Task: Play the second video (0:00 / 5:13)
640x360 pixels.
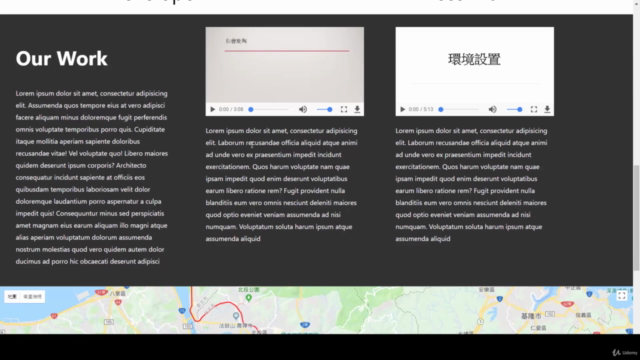Action: point(402,109)
